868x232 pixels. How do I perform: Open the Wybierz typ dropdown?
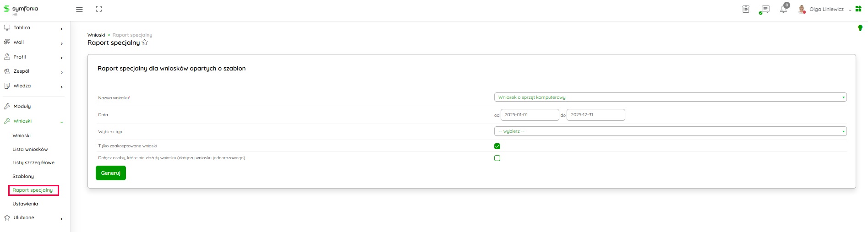(670, 131)
